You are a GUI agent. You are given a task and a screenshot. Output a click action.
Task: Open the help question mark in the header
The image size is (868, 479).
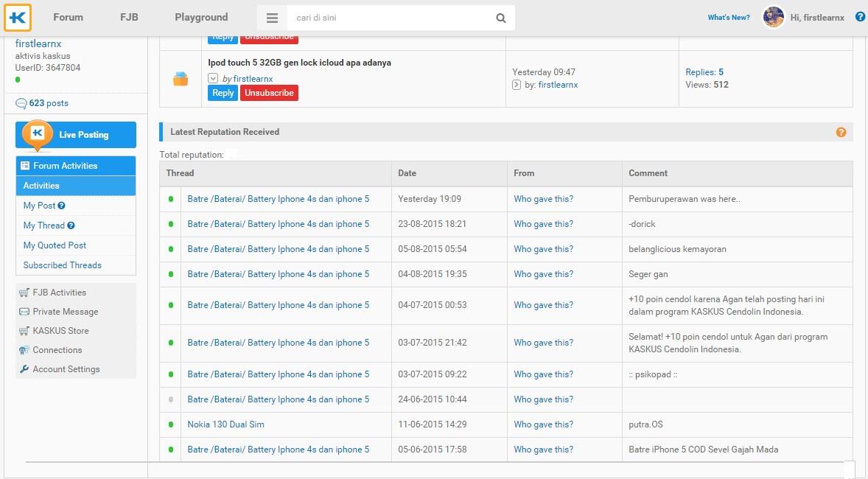coord(860,17)
